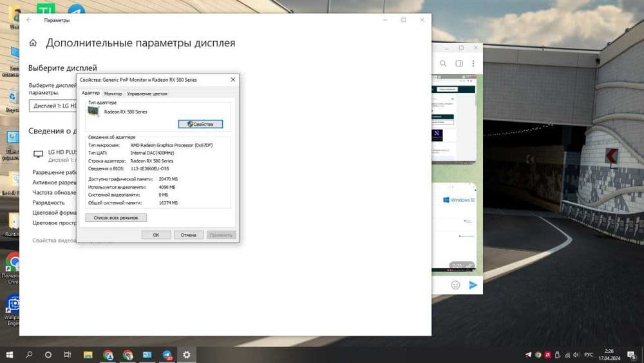The image size is (644, 363).
Task: Click the 16374 МБ shared memory value
Action: pyautogui.click(x=168, y=202)
